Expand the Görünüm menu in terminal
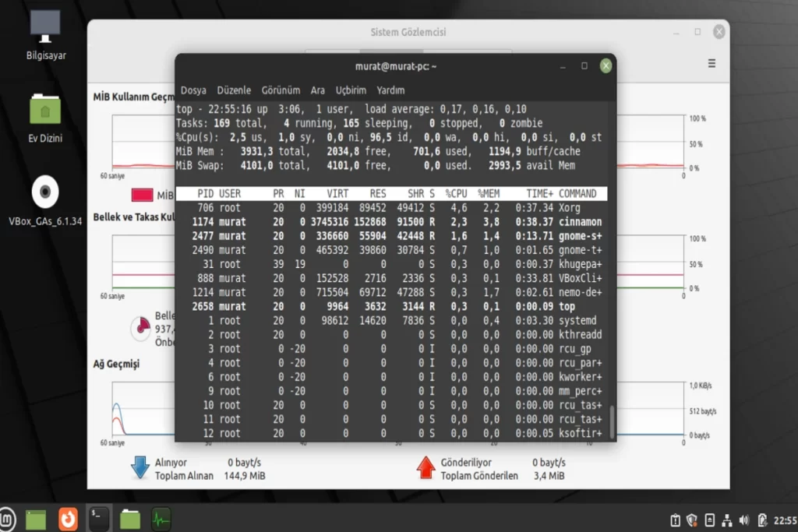The image size is (798, 532). [x=281, y=90]
